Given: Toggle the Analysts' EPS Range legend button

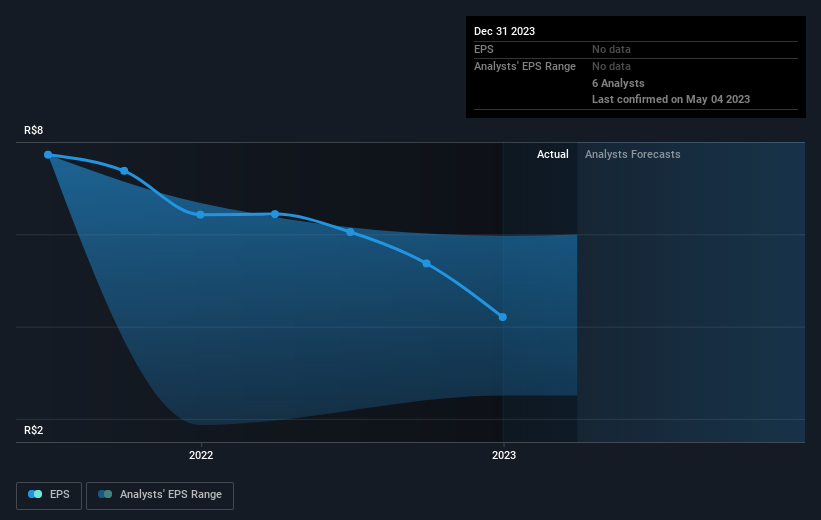Looking at the screenshot, I should [x=160, y=495].
